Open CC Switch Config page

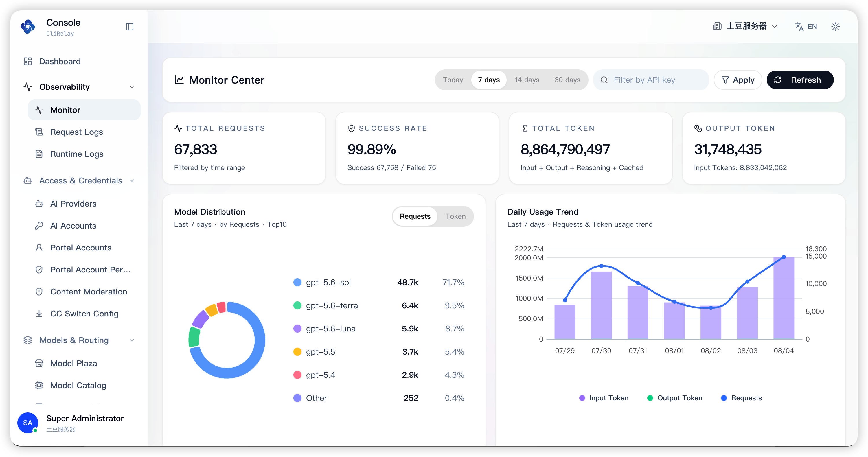click(84, 314)
